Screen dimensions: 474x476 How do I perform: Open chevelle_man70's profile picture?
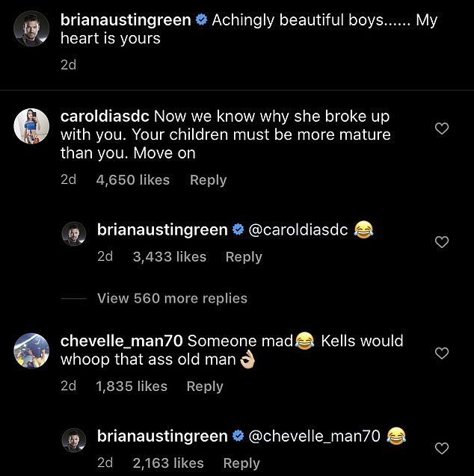(31, 347)
